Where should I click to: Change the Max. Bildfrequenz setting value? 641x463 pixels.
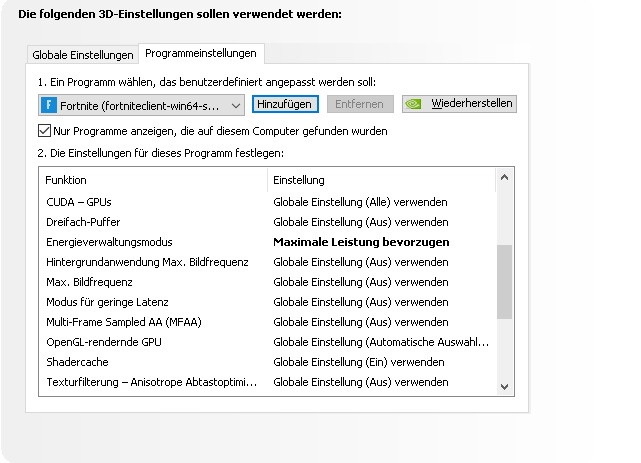pos(361,282)
